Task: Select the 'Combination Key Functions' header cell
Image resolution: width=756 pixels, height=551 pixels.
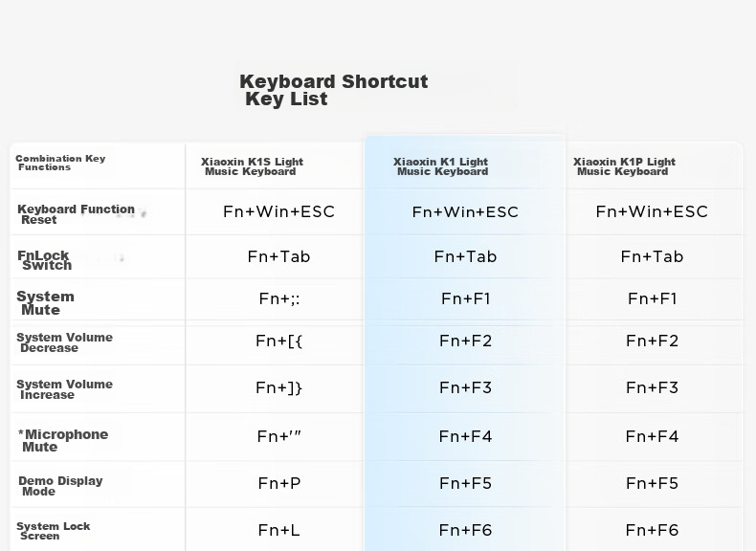Action: (60, 163)
